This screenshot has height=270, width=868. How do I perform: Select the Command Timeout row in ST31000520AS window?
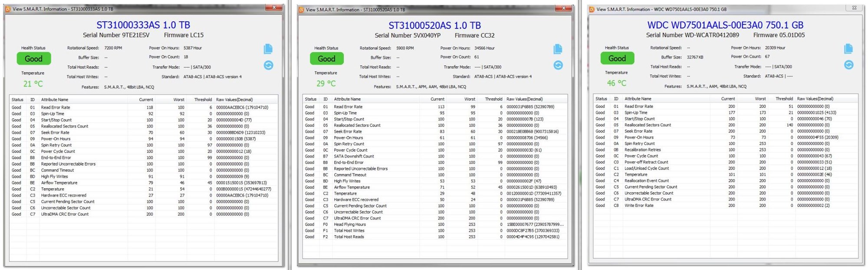(x=435, y=175)
